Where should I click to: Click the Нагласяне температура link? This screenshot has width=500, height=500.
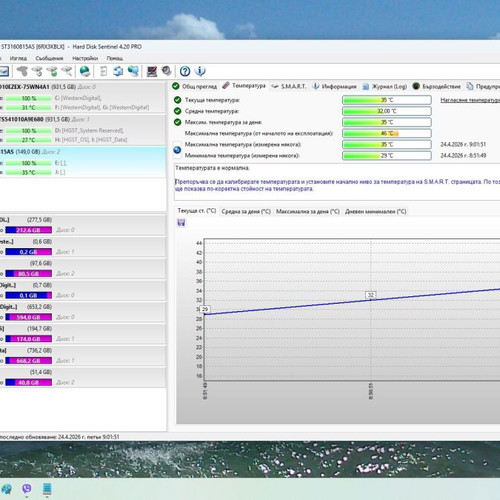470,100
